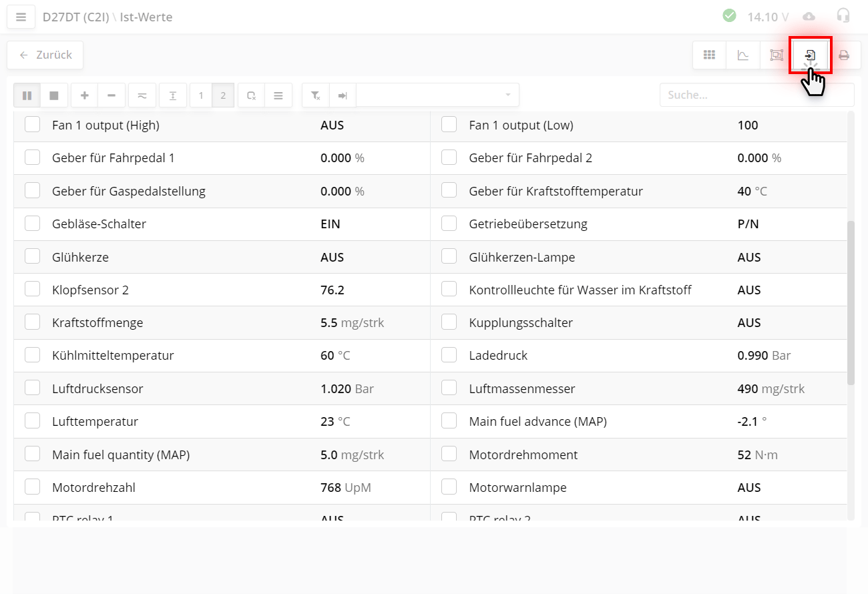Tick the Ladedruck checkbox
Viewport: 868px width, 594px height.
pyautogui.click(x=449, y=355)
